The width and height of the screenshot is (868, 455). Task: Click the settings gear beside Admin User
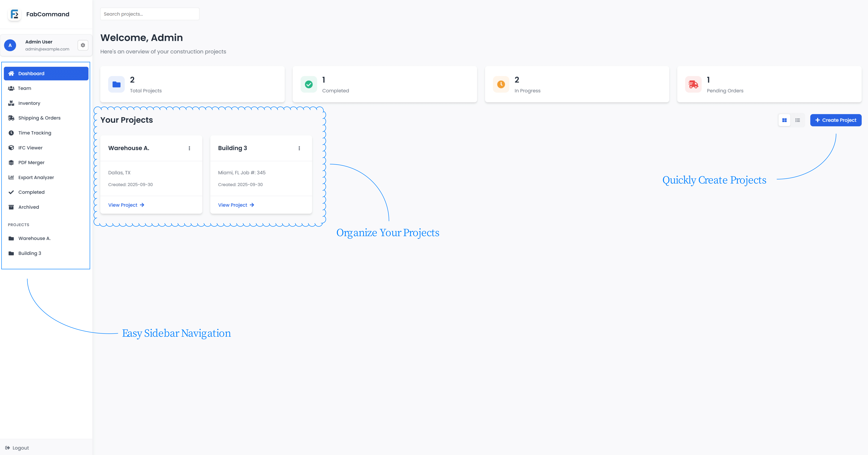click(x=83, y=45)
